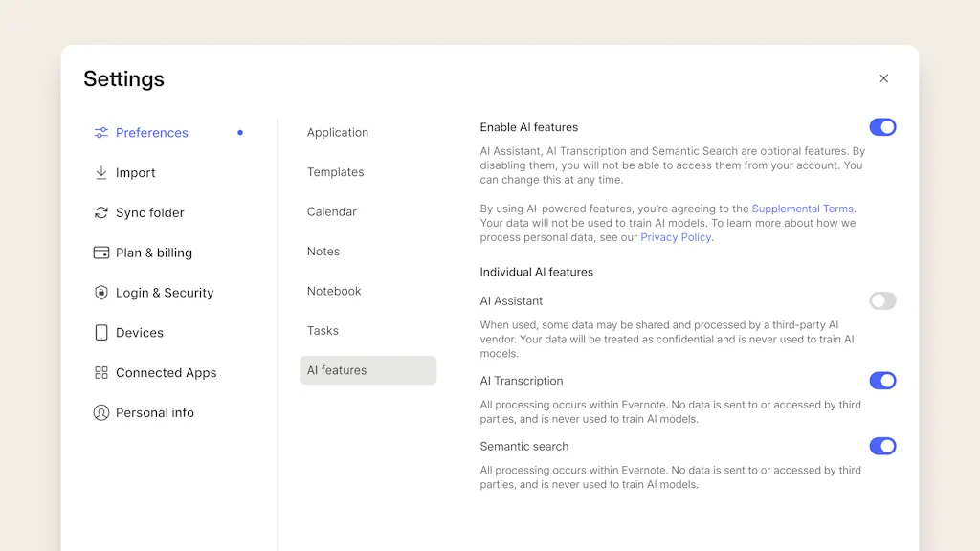
Task: Switch to the Application settings tab
Action: (337, 132)
